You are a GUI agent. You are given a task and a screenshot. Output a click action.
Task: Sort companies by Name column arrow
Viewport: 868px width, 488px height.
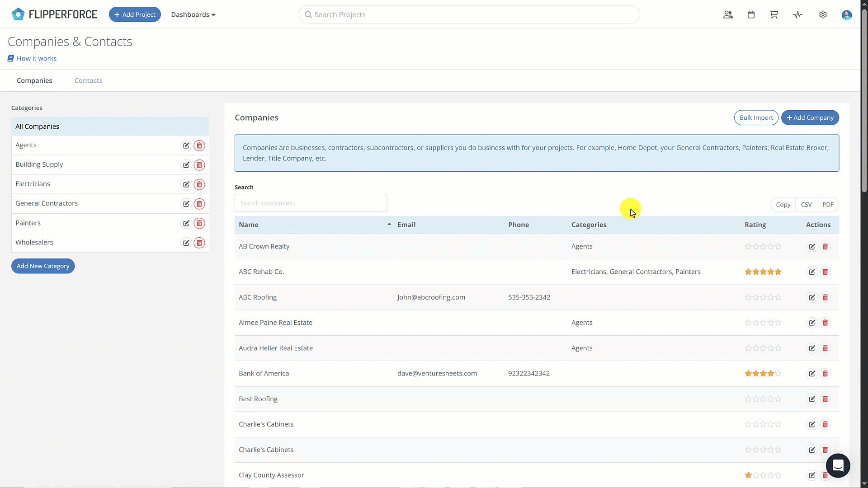pos(389,225)
